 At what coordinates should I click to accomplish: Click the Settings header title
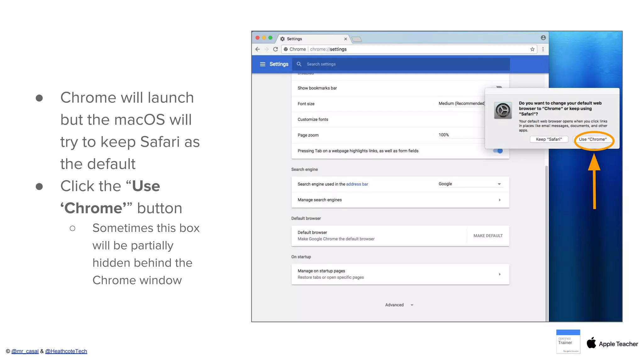click(279, 64)
